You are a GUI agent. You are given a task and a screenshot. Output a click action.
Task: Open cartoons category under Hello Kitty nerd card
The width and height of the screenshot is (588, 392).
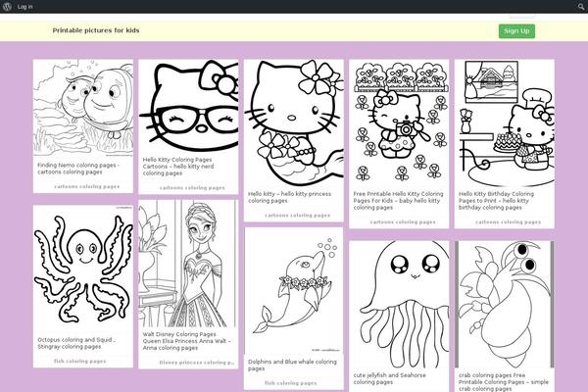pyautogui.click(x=192, y=188)
